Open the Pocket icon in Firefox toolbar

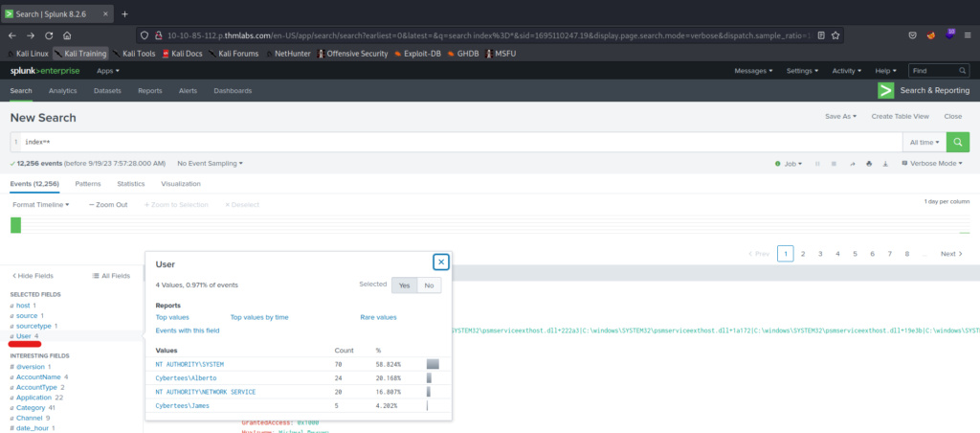[913, 35]
